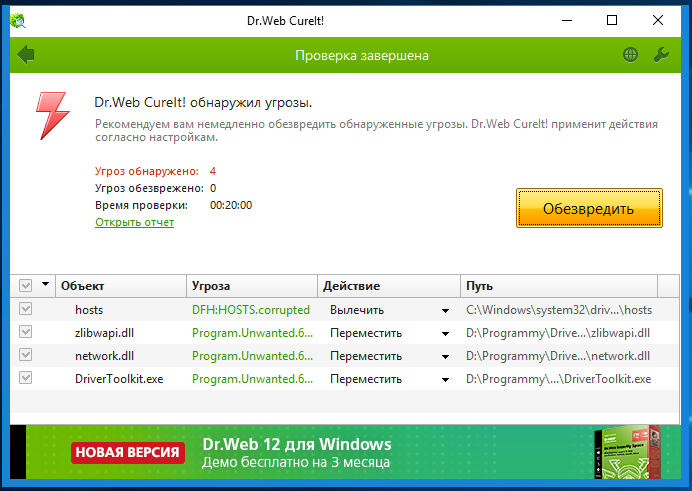Open the header selection dropdown arrow

(x=45, y=284)
